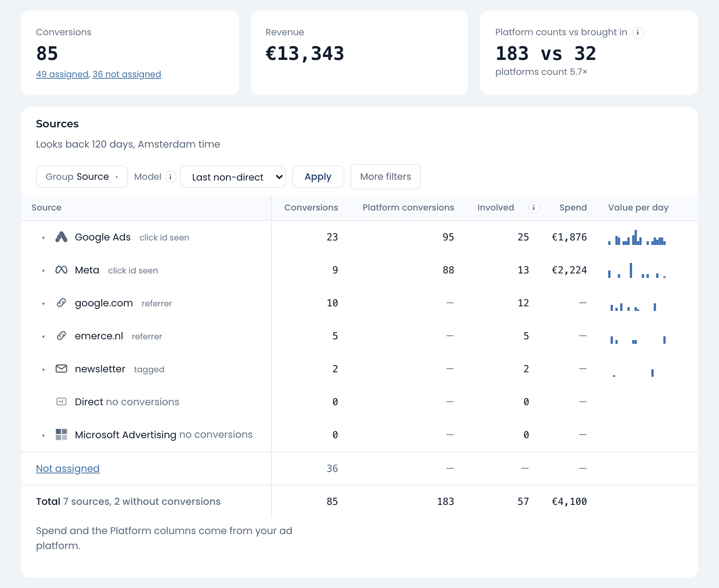Click the Microsoft Advertising source name

coord(125,435)
